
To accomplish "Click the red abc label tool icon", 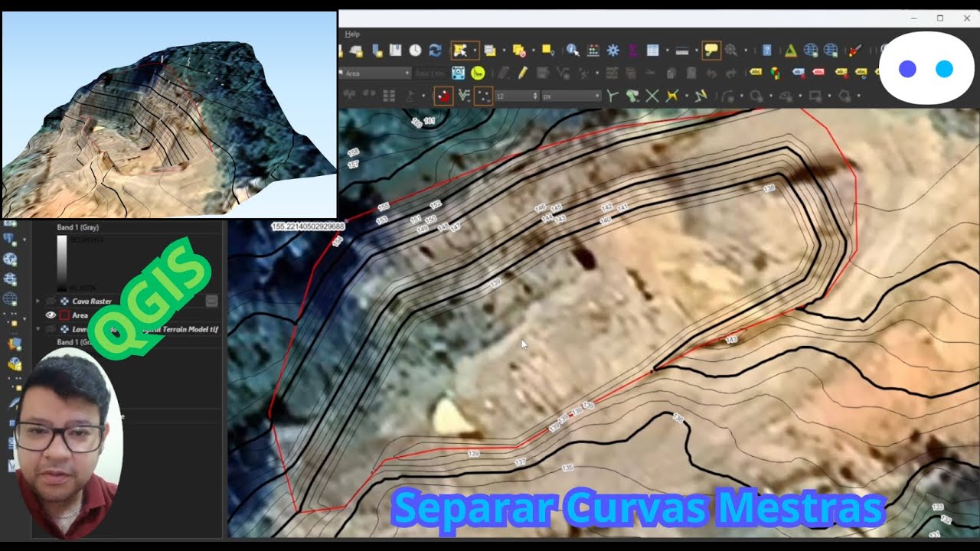I will (x=818, y=72).
